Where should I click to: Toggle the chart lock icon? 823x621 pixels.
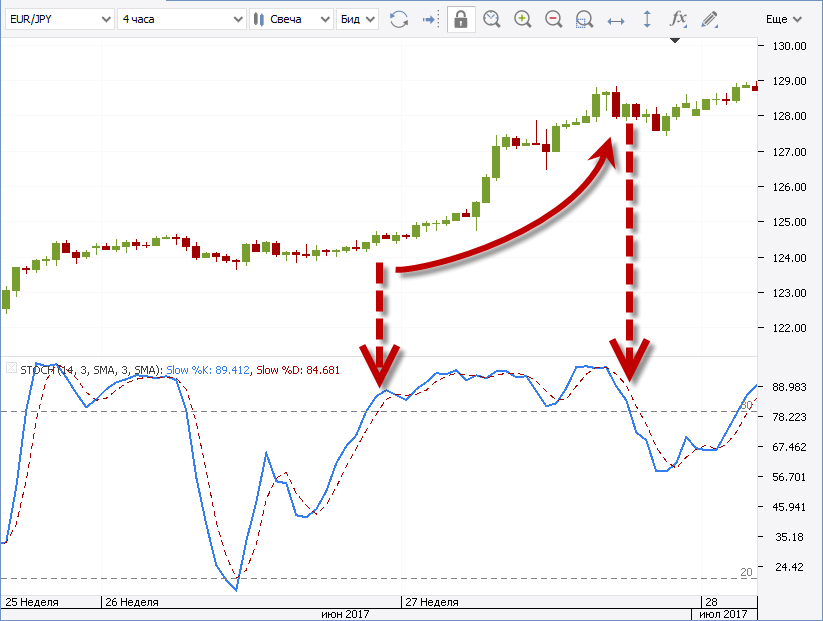(461, 19)
